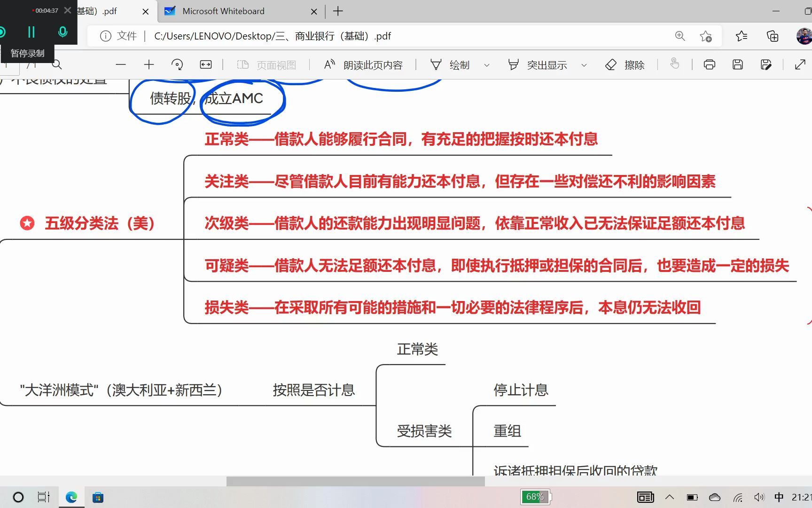Open the 突出显示 highlighter options dropdown
This screenshot has width=812, height=508.
(x=584, y=64)
